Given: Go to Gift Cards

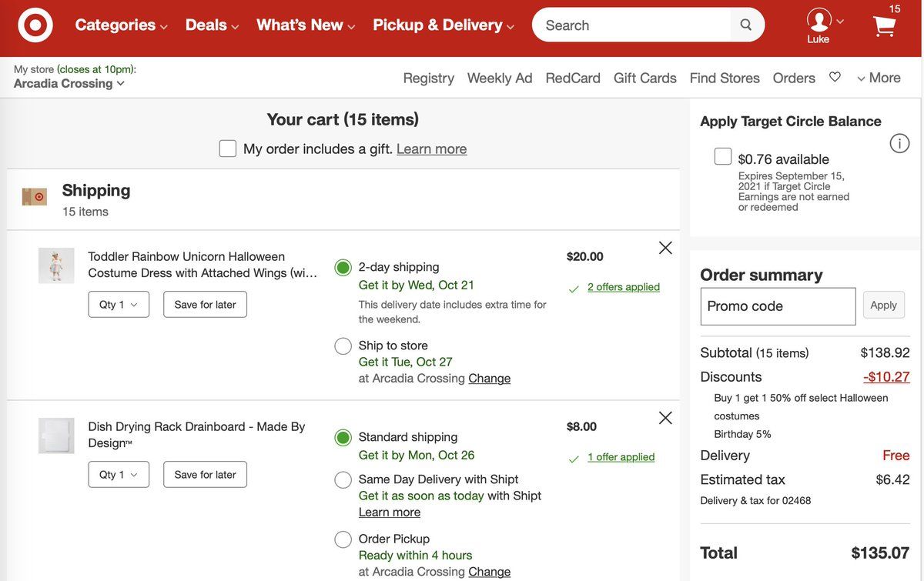Looking at the screenshot, I should tap(644, 78).
